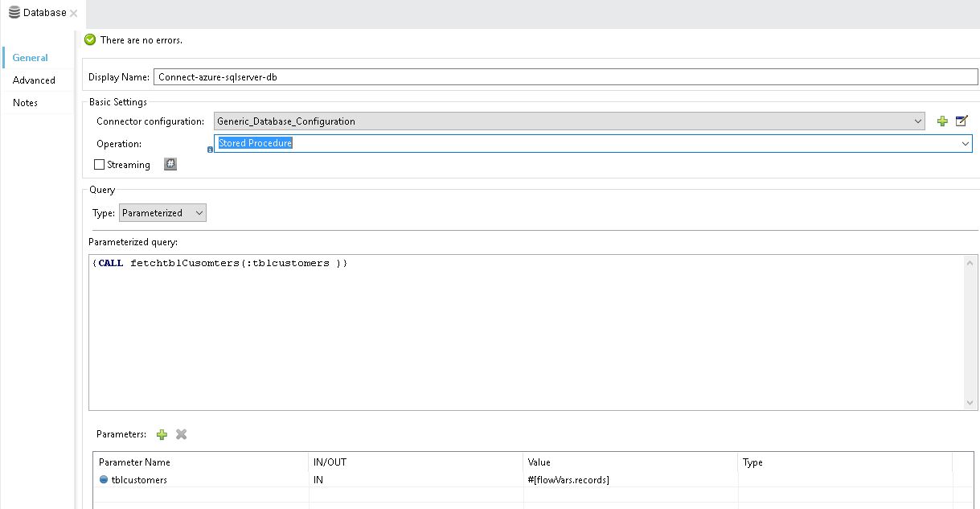Click the Display Name input field
The width and height of the screenshot is (980, 509).
564,77
